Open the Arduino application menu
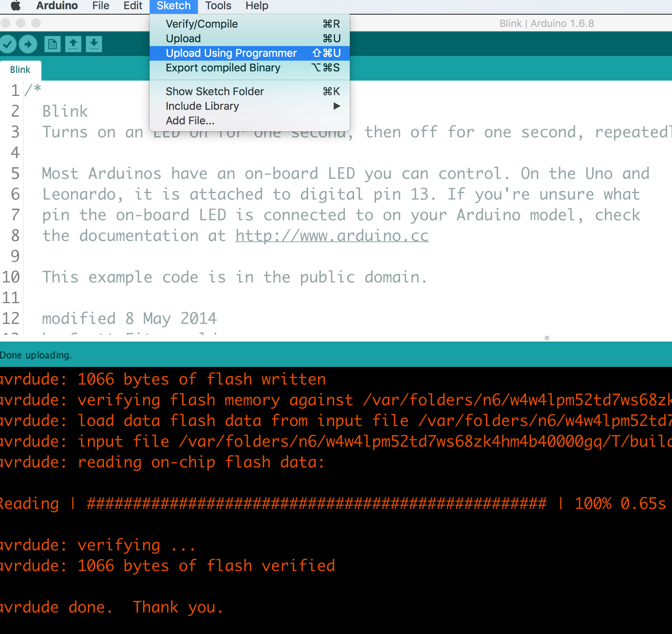 [57, 6]
